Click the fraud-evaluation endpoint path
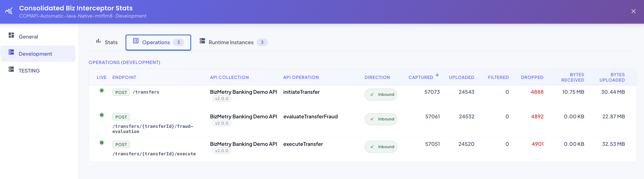The width and height of the screenshot is (644, 179). tap(153, 129)
